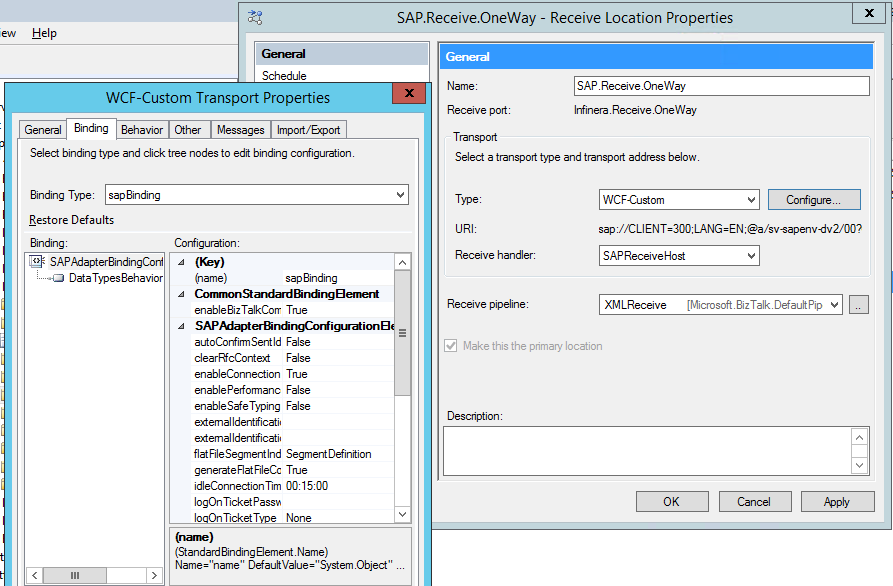Open the Help menu
The height and width of the screenshot is (586, 893).
tap(44, 33)
